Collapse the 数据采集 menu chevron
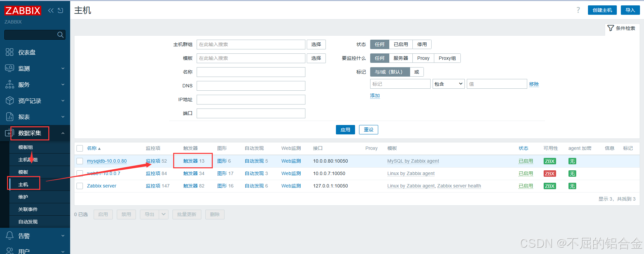This screenshot has height=254, width=644. (63, 133)
